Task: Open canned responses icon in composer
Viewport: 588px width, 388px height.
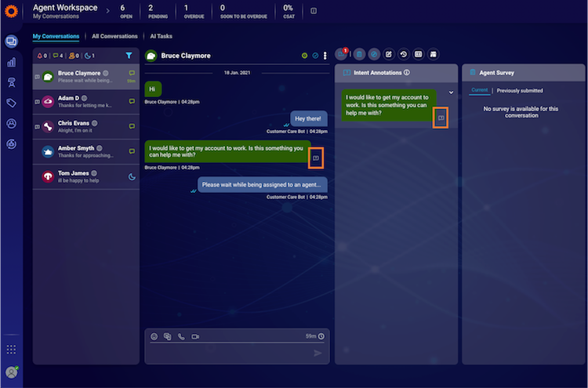Action: tap(167, 336)
